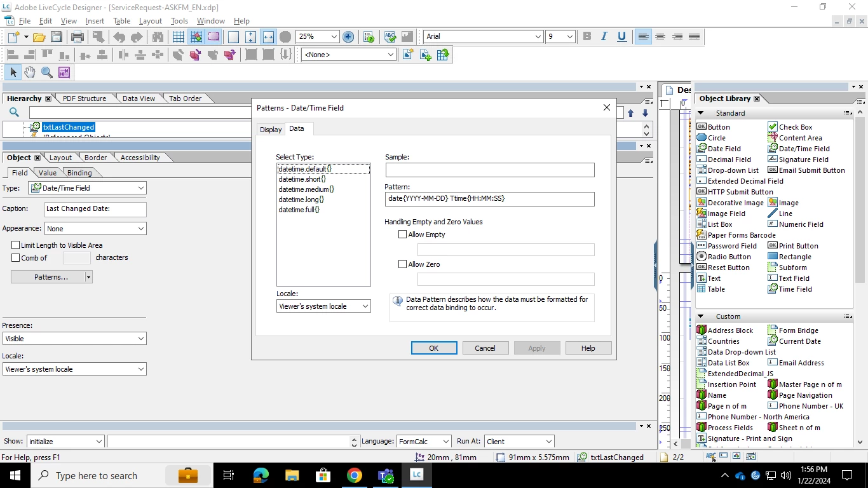Click the Align Left text icon
868x488 pixels.
644,36
